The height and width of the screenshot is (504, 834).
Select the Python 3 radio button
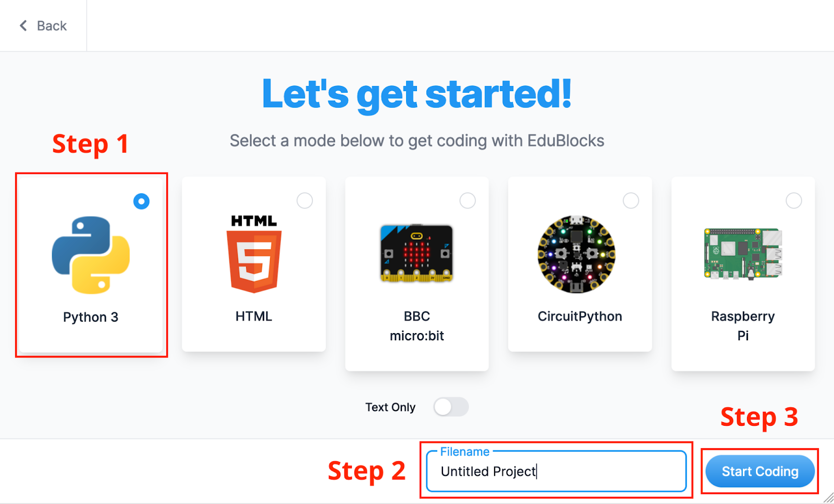[x=141, y=201]
